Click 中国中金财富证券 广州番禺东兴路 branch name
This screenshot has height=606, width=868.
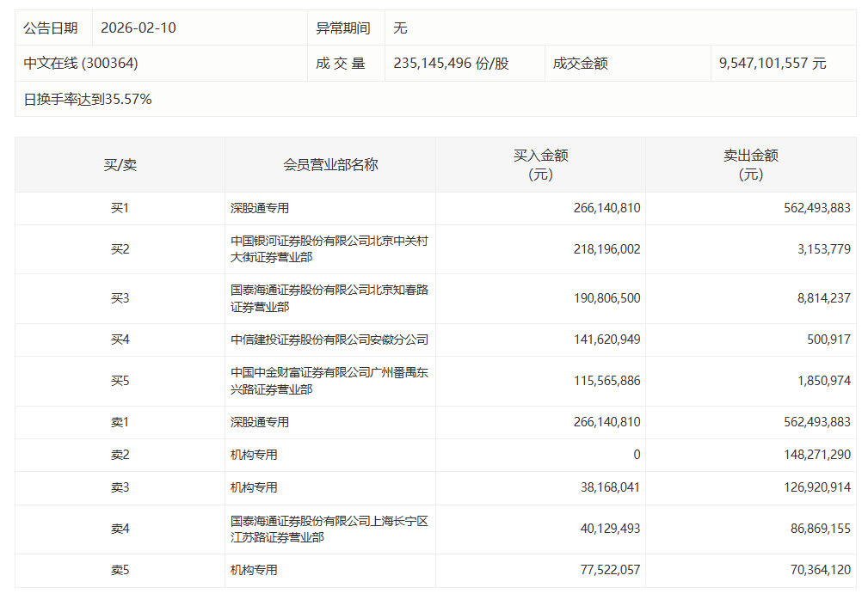[x=329, y=381]
